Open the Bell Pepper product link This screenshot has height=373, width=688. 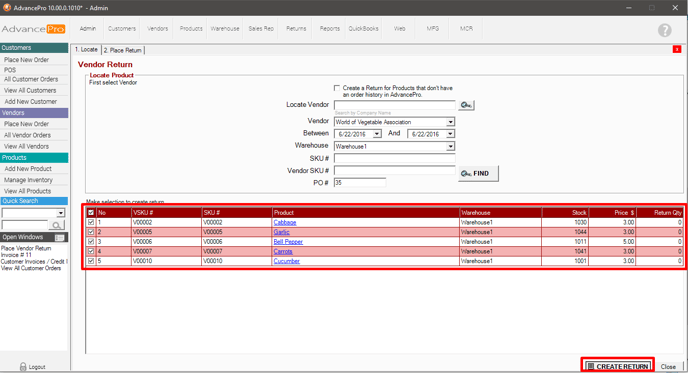[x=288, y=242]
